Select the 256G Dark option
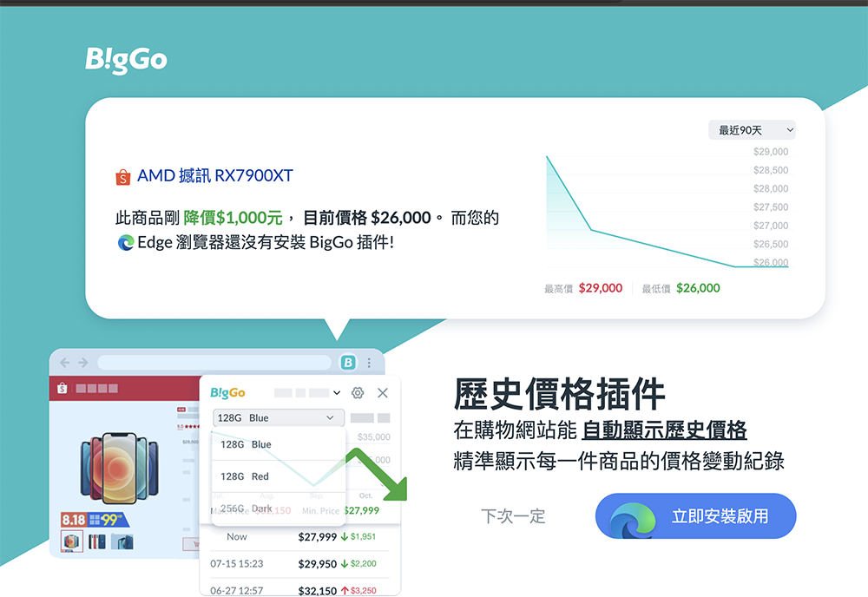Image resolution: width=868 pixels, height=597 pixels. 279,508
